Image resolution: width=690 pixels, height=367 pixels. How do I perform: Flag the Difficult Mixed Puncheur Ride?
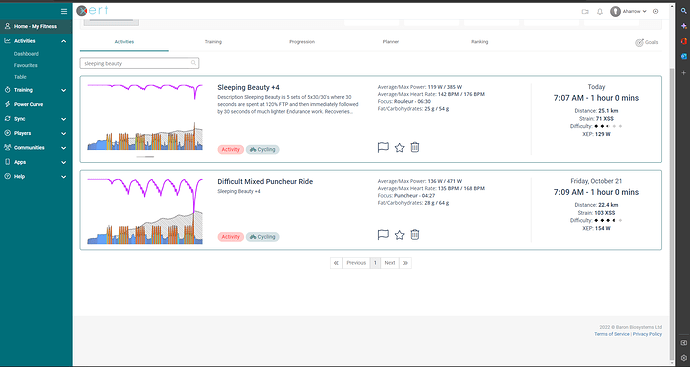[x=383, y=235]
